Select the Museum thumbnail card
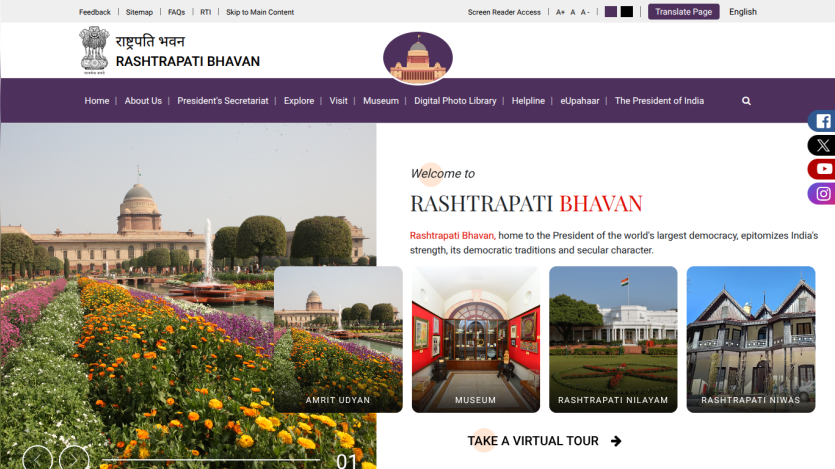The width and height of the screenshot is (835, 469). [476, 339]
